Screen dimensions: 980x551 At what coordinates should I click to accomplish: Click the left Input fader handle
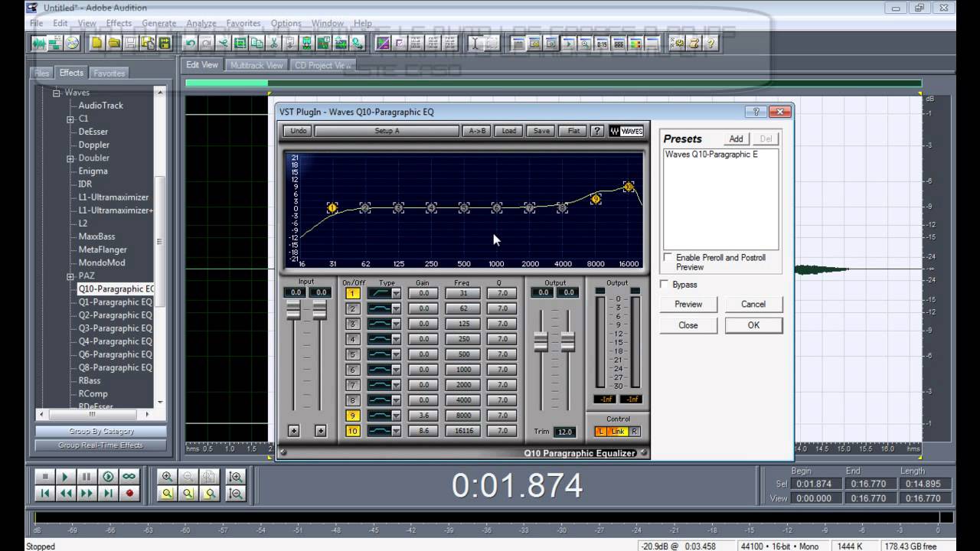[x=293, y=310]
